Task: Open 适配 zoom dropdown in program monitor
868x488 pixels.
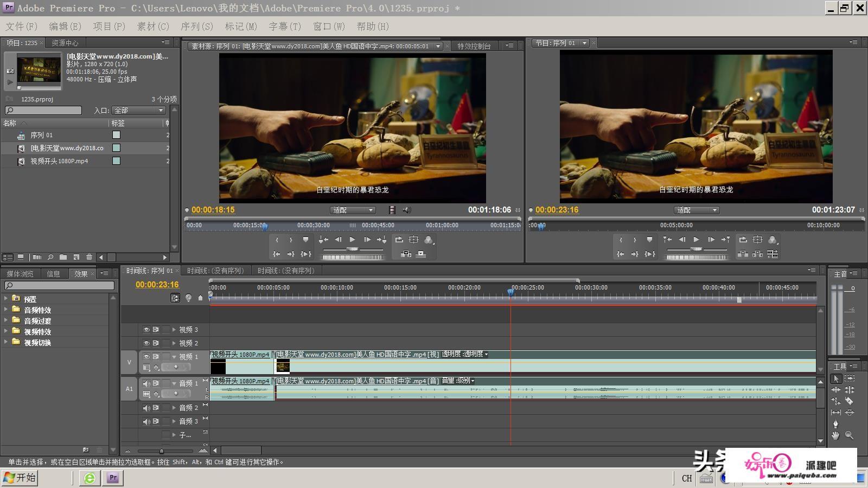Action: 697,210
